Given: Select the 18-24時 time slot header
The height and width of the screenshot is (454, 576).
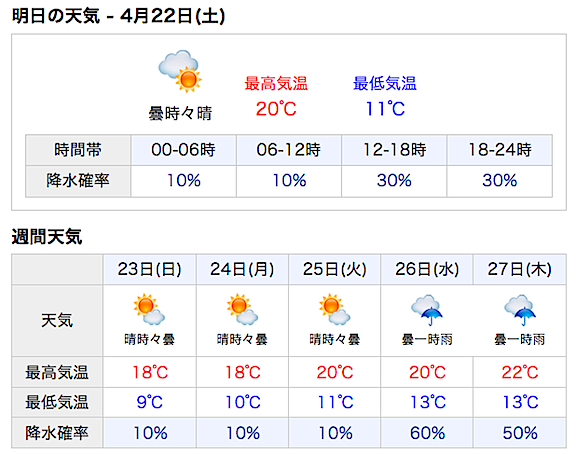Looking at the screenshot, I should 500,150.
